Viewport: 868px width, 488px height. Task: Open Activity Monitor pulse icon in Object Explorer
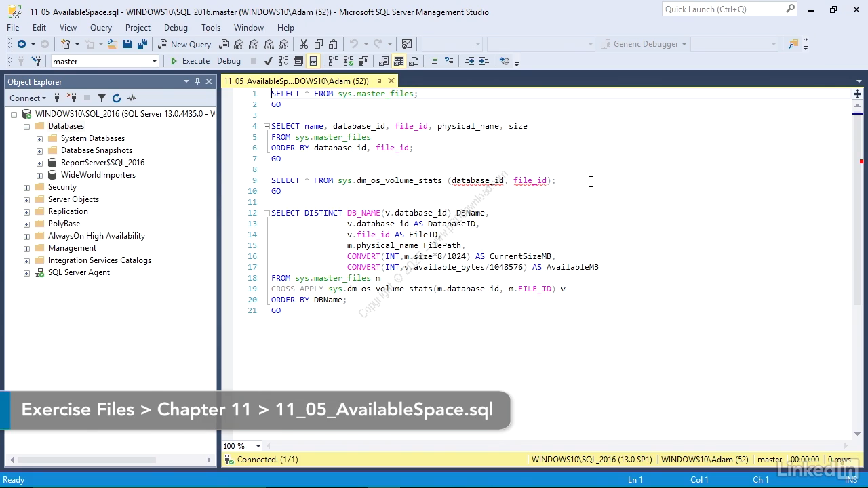(132, 98)
